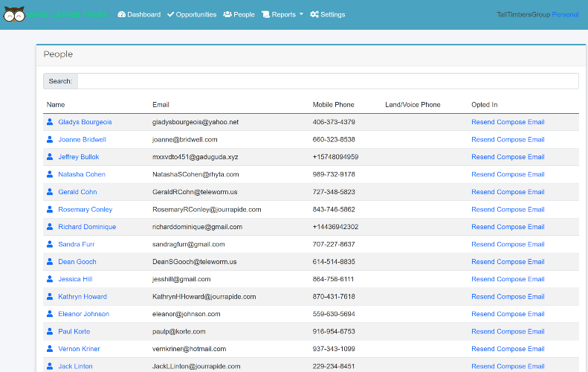Click Compose Email for Paul Korte
588x372 pixels.
520,332
